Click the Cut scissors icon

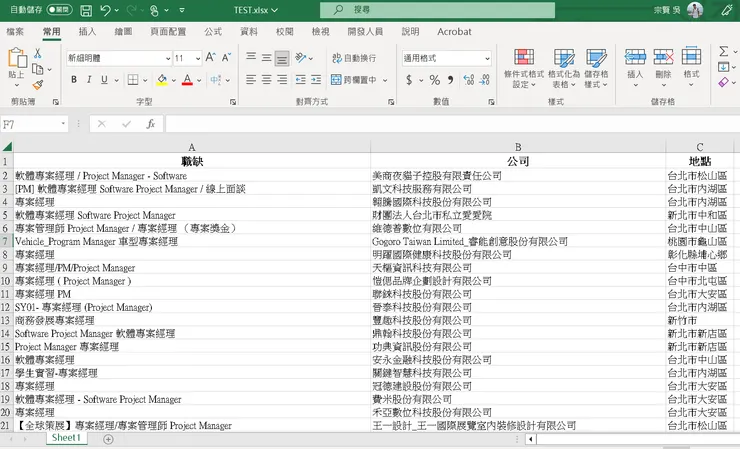[38, 53]
